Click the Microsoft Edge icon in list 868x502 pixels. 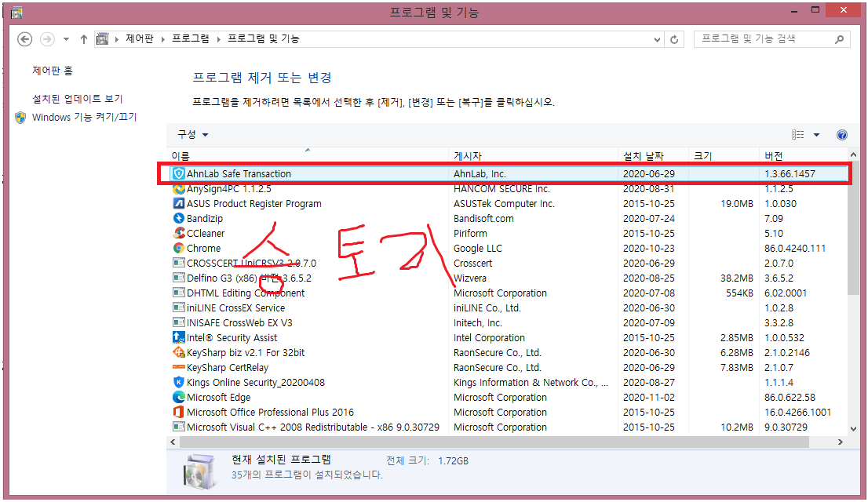coord(178,398)
